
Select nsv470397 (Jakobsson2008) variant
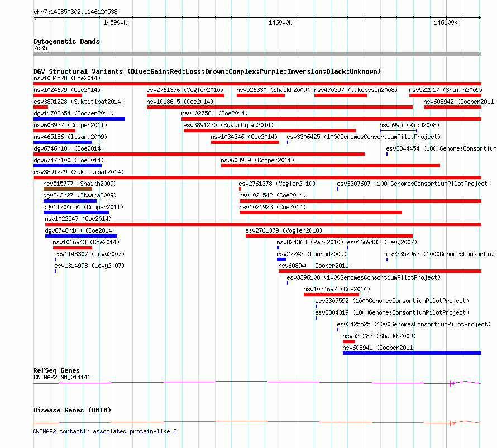click(356, 90)
